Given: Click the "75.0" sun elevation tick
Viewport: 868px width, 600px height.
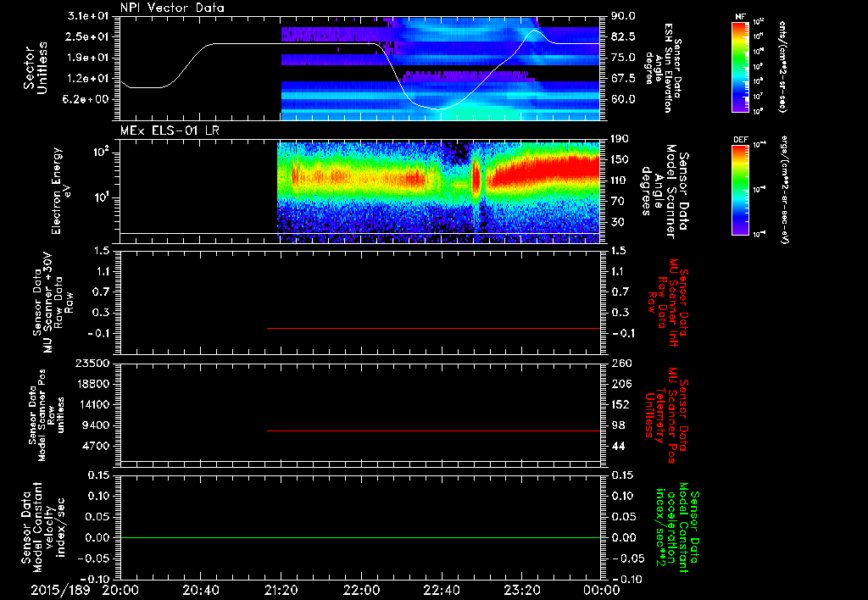Looking at the screenshot, I should (x=623, y=58).
